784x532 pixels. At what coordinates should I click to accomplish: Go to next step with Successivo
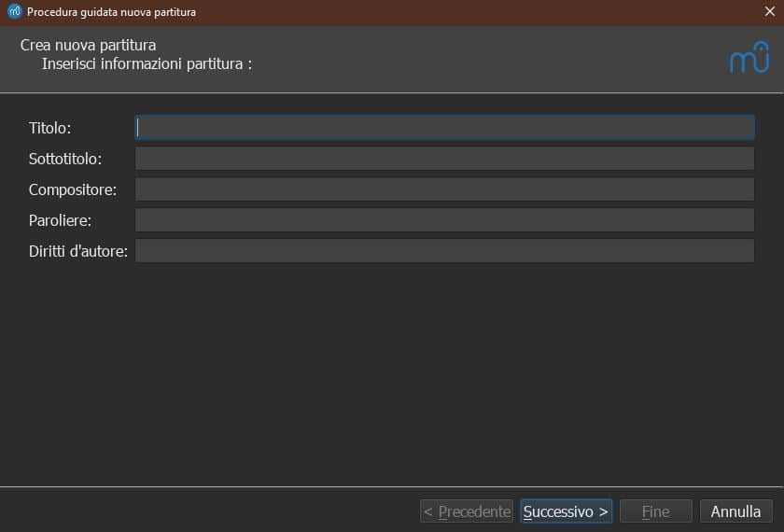566,511
